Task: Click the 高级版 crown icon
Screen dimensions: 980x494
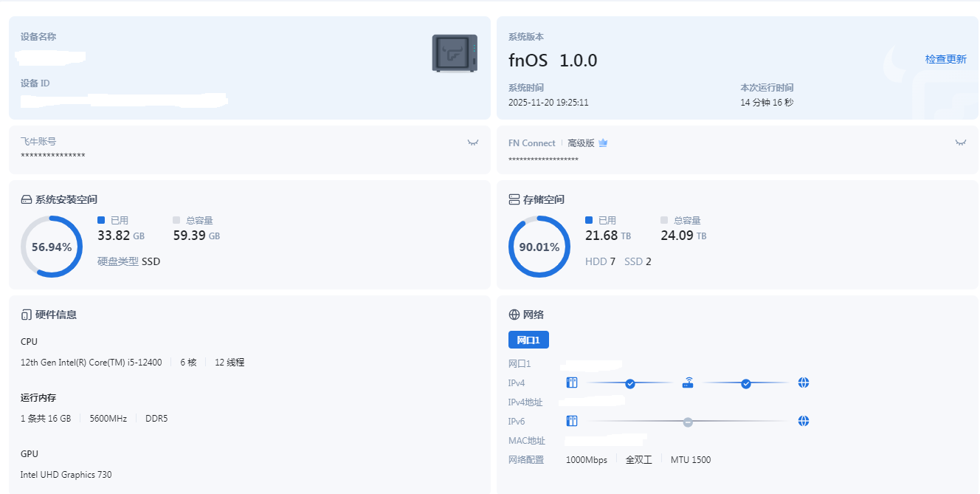Action: click(x=603, y=143)
